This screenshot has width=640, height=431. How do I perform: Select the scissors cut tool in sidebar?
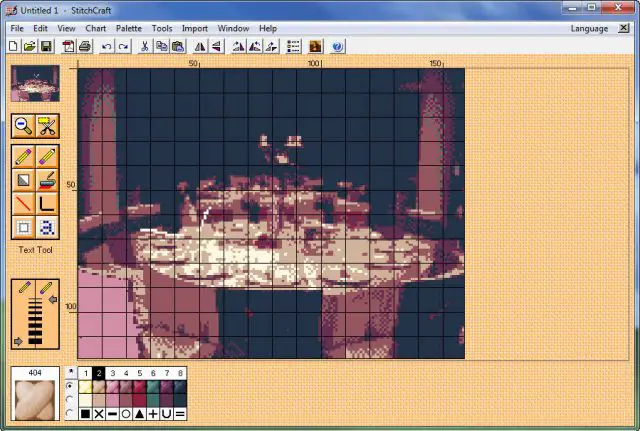47,126
